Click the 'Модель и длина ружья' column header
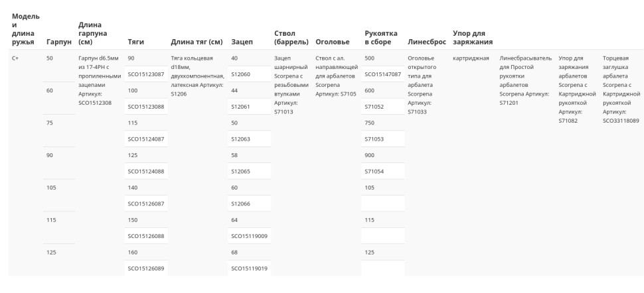Viewport: 644px width, 293px height. tap(26, 29)
